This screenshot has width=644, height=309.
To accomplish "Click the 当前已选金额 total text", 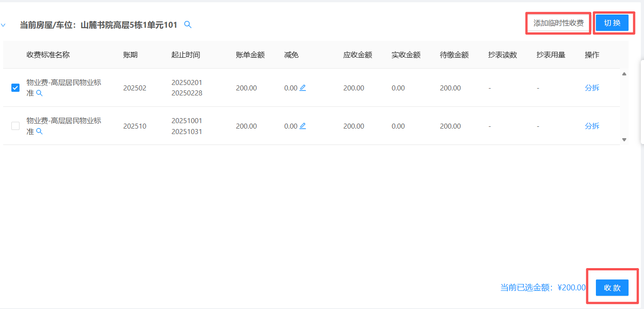I will click(x=543, y=288).
